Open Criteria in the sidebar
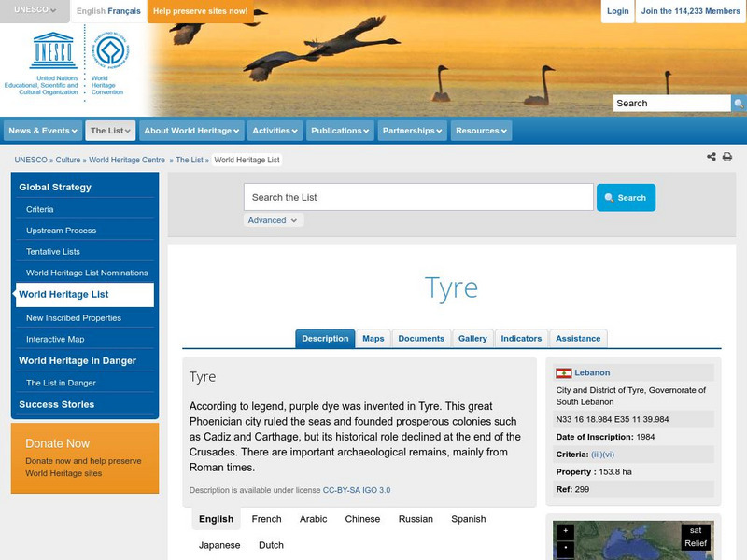The height and width of the screenshot is (560, 747). [x=40, y=209]
